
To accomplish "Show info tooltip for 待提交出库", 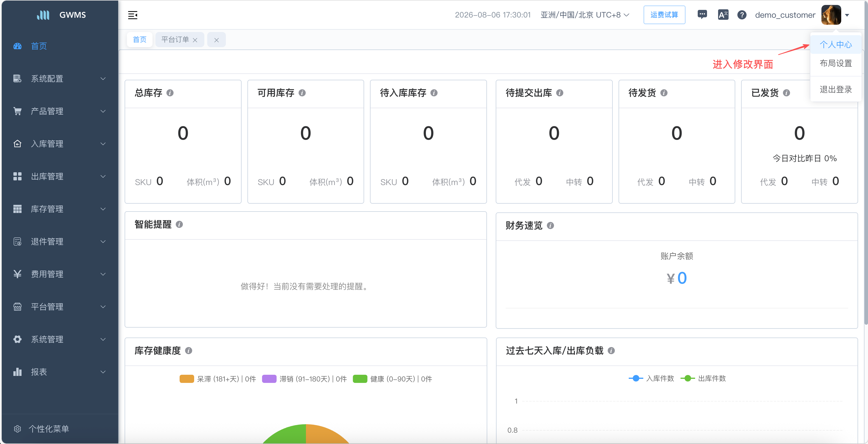I will coord(560,93).
